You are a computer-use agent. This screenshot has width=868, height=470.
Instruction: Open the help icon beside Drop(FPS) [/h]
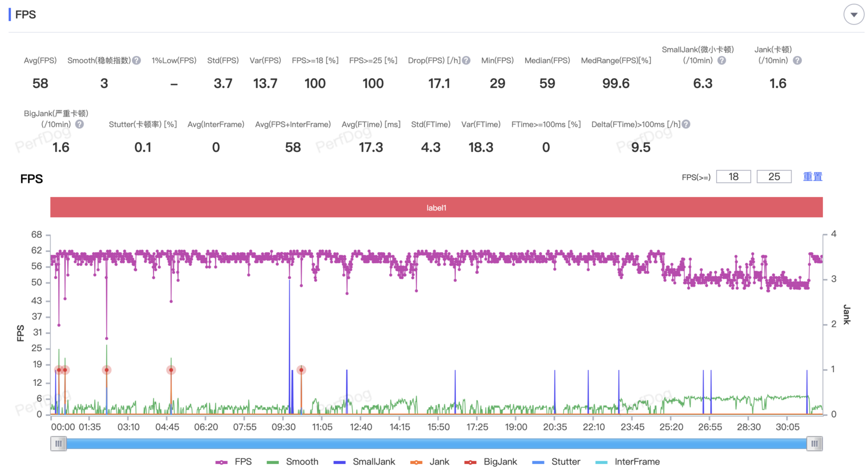click(x=466, y=60)
